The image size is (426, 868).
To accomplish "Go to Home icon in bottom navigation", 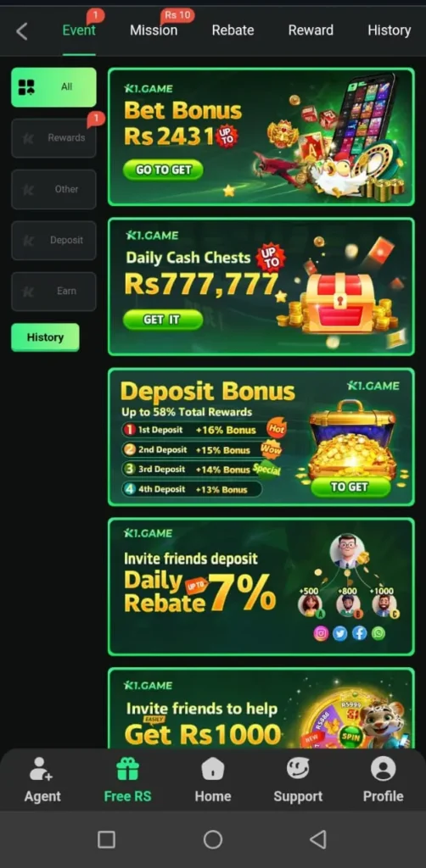I will coord(213,769).
